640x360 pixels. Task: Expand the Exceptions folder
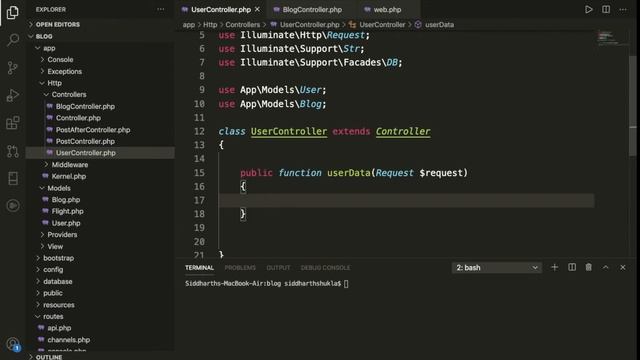(100, 71)
